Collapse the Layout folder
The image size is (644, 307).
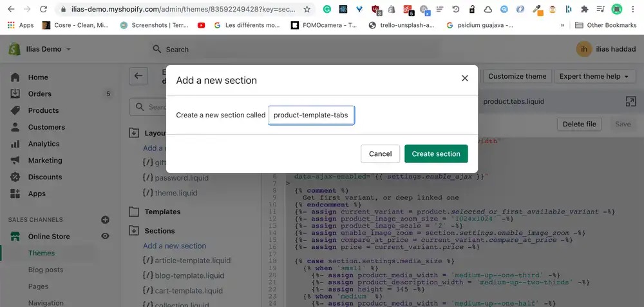point(134,133)
